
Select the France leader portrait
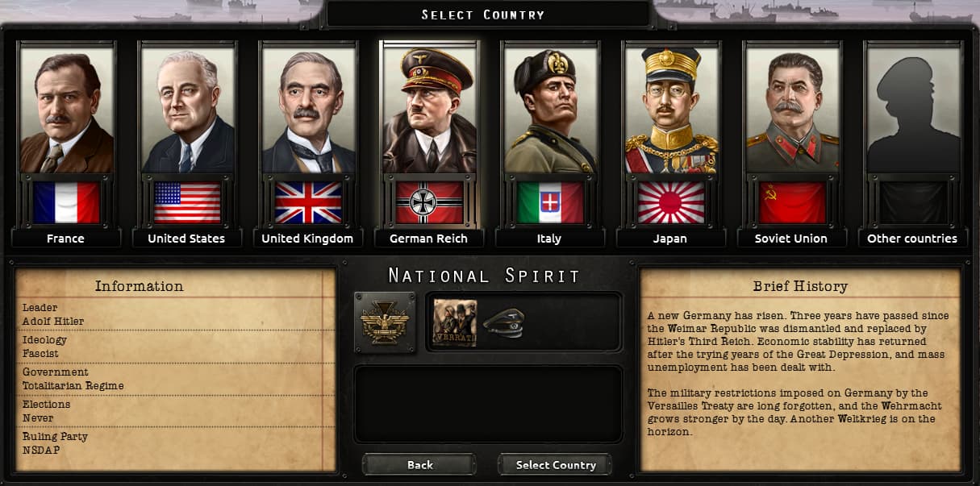coord(67,109)
